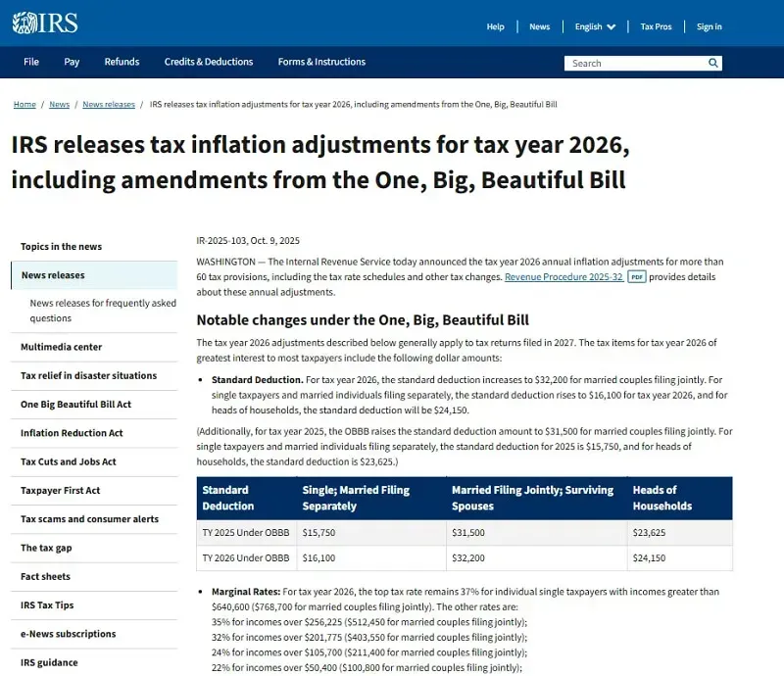The height and width of the screenshot is (676, 784).
Task: Open News releases for frequently asked questions
Action: (103, 311)
